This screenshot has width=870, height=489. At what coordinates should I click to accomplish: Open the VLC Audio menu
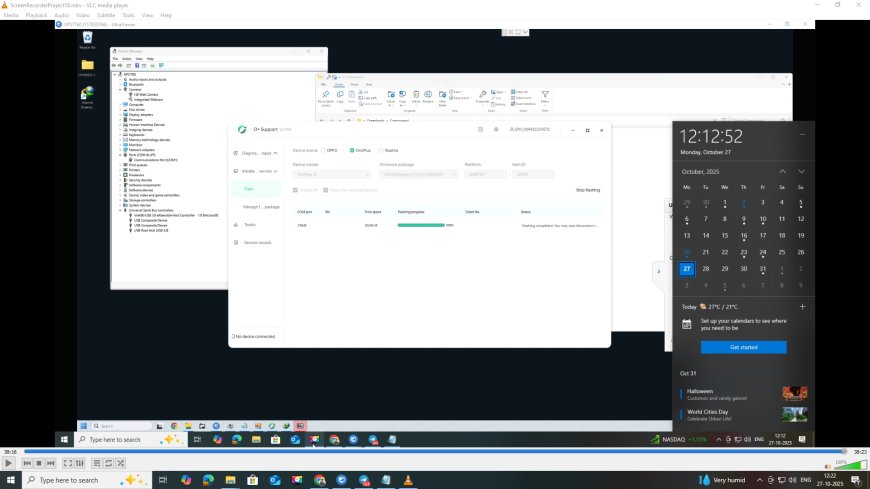click(x=62, y=15)
